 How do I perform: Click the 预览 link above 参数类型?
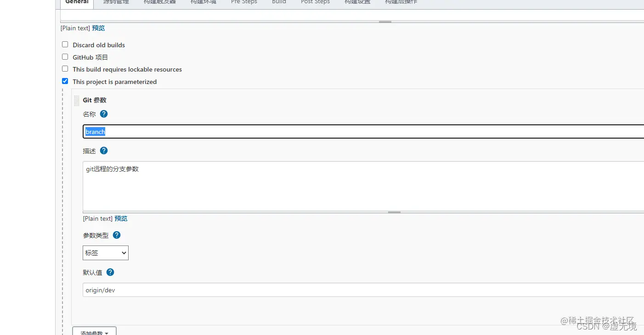pyautogui.click(x=121, y=218)
